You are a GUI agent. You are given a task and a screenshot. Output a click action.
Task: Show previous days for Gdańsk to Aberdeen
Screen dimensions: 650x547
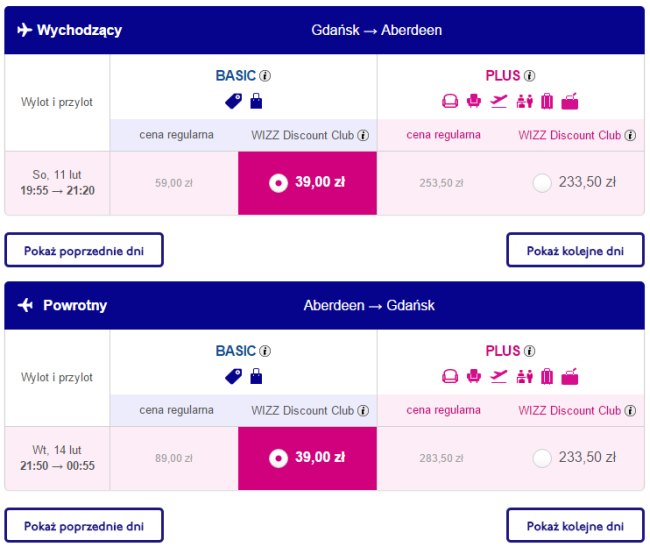coord(84,250)
